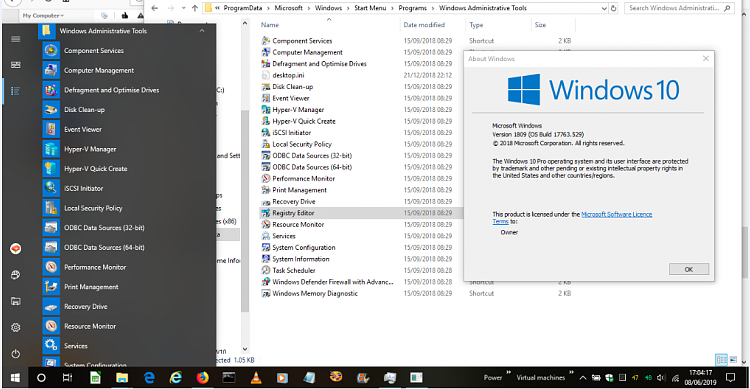This screenshot has height=389, width=750.
Task: Close the About Windows dialog
Action: [706, 58]
